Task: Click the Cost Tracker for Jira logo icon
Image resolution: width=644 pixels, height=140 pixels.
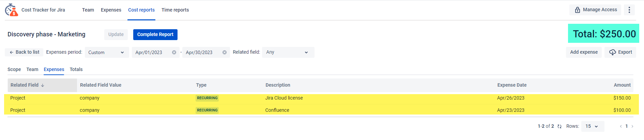Action: click(11, 10)
